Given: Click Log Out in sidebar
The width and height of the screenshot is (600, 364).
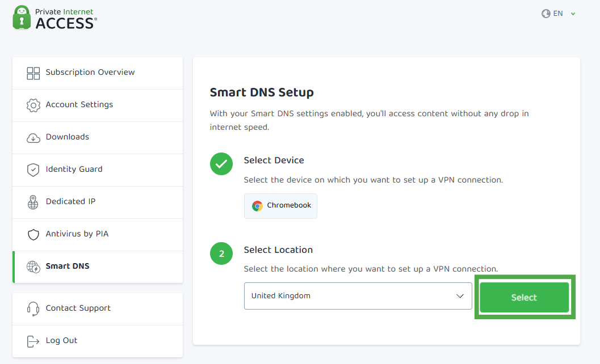Looking at the screenshot, I should [98, 341].
